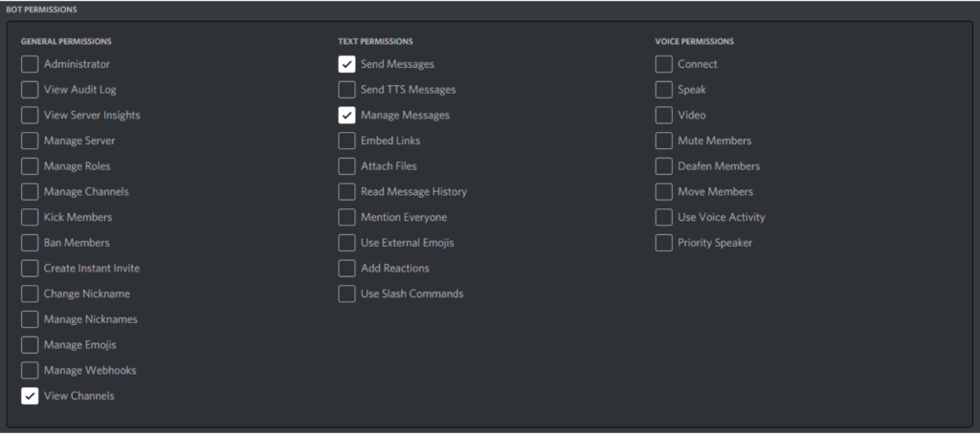This screenshot has width=980, height=434.
Task: Enable the Manage Webhooks permission
Action: coord(30,370)
